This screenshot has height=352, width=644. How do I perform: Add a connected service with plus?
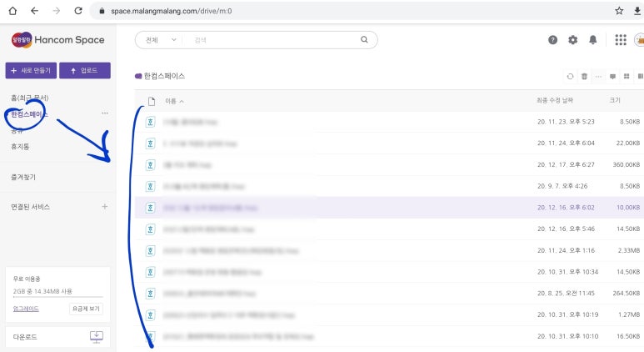pyautogui.click(x=104, y=206)
